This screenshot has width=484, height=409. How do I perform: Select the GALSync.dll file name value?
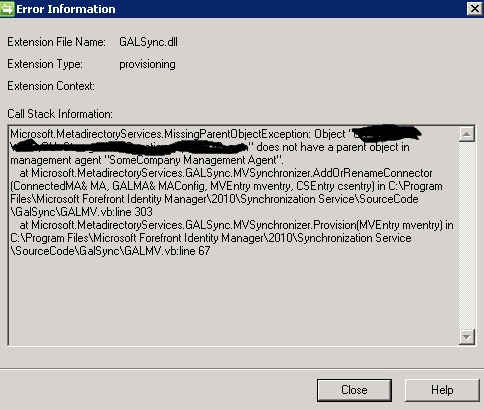[148, 42]
